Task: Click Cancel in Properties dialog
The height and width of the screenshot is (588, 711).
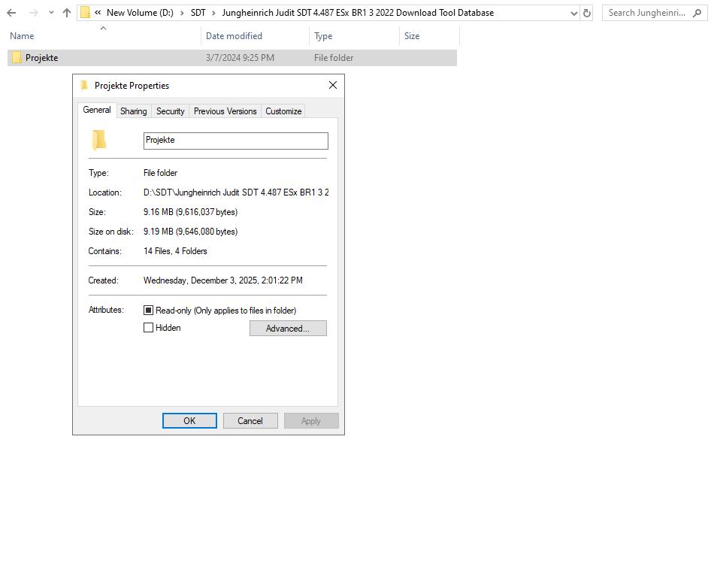Action: click(250, 421)
